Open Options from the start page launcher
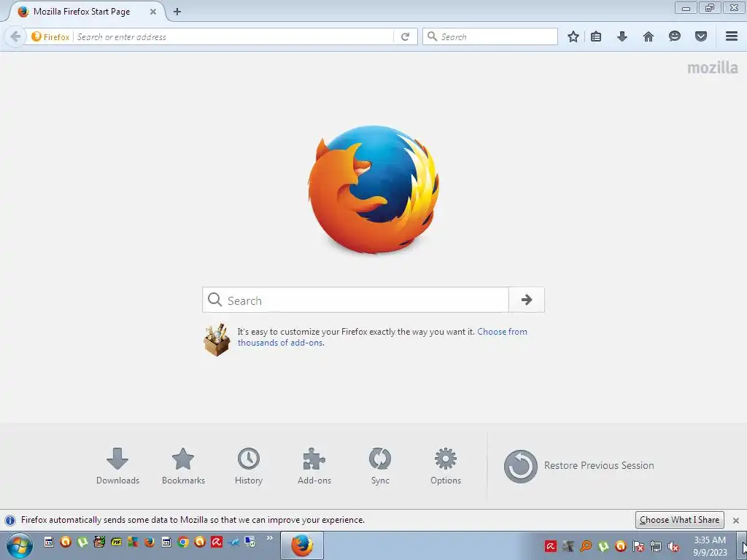Image resolution: width=747 pixels, height=560 pixels. tap(446, 466)
